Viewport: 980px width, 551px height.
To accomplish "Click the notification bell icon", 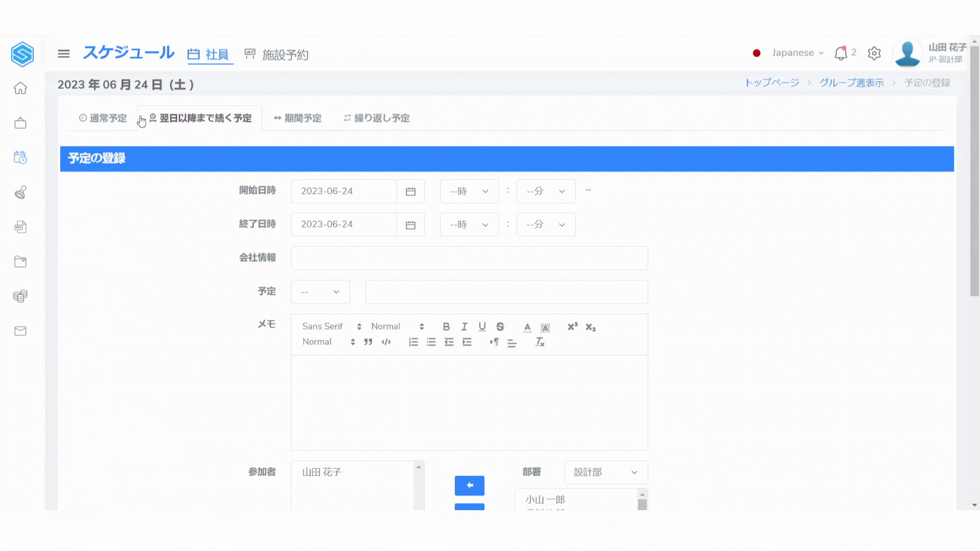I will (x=841, y=53).
